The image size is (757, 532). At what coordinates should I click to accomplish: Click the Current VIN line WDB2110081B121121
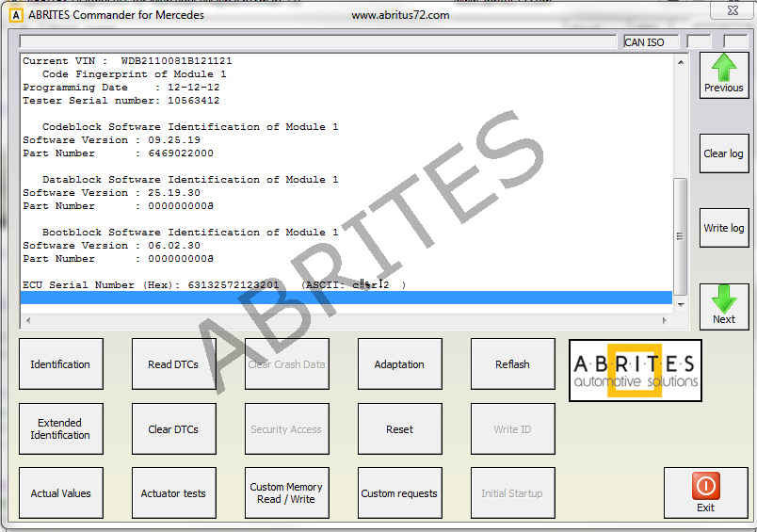tap(127, 61)
